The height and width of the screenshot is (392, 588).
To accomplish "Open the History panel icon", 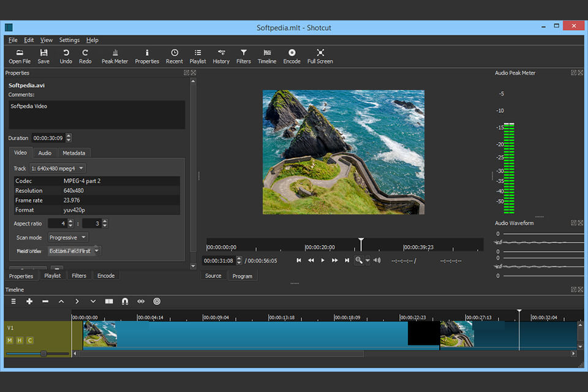I will point(221,56).
